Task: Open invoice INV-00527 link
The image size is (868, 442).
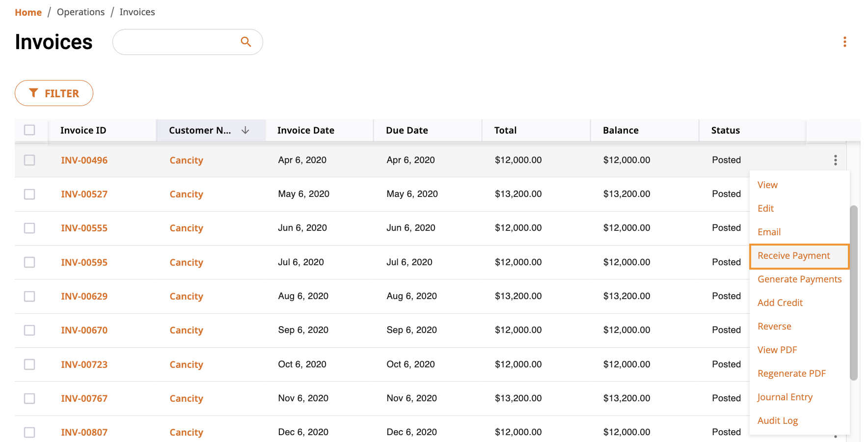Action: (x=84, y=194)
